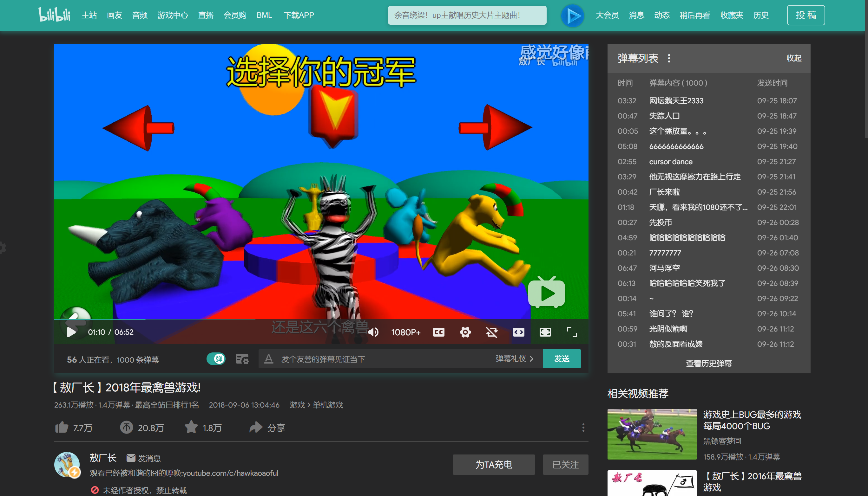The height and width of the screenshot is (496, 868).
Task: Open player settings gear icon
Action: pyautogui.click(x=465, y=332)
